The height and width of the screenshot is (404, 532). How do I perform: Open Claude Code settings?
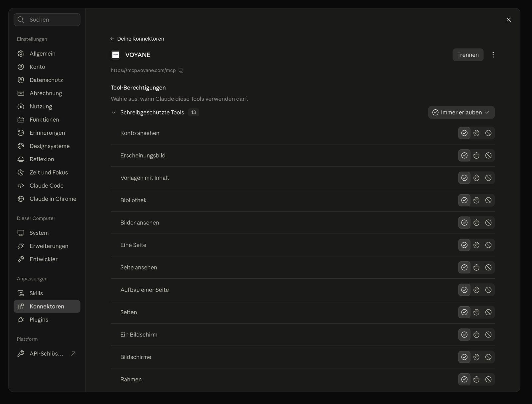(47, 186)
